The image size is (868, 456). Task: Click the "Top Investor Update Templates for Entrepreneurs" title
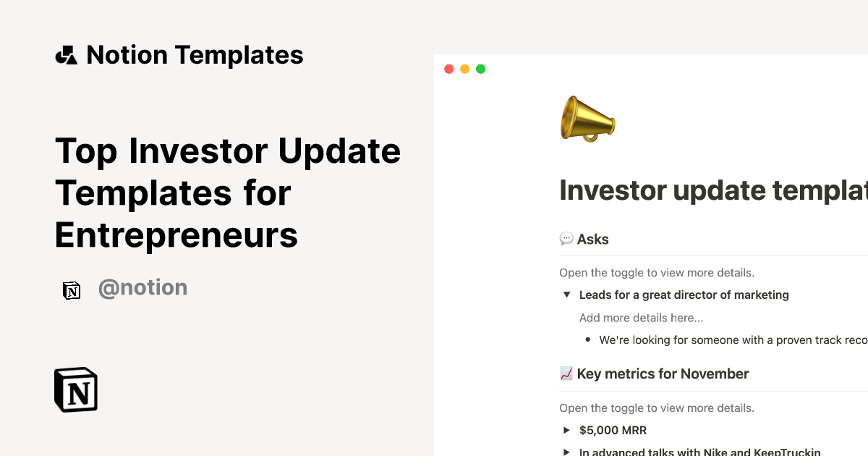(x=228, y=193)
